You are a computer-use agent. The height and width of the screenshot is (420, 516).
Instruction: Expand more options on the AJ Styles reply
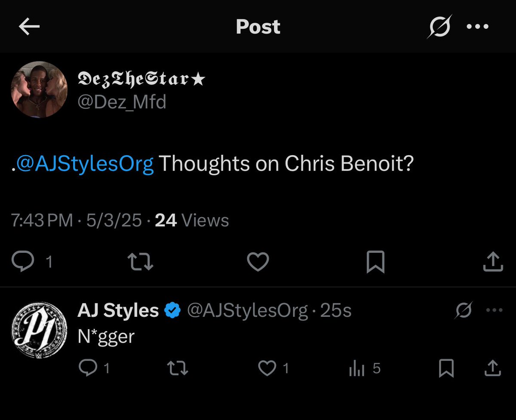click(493, 310)
